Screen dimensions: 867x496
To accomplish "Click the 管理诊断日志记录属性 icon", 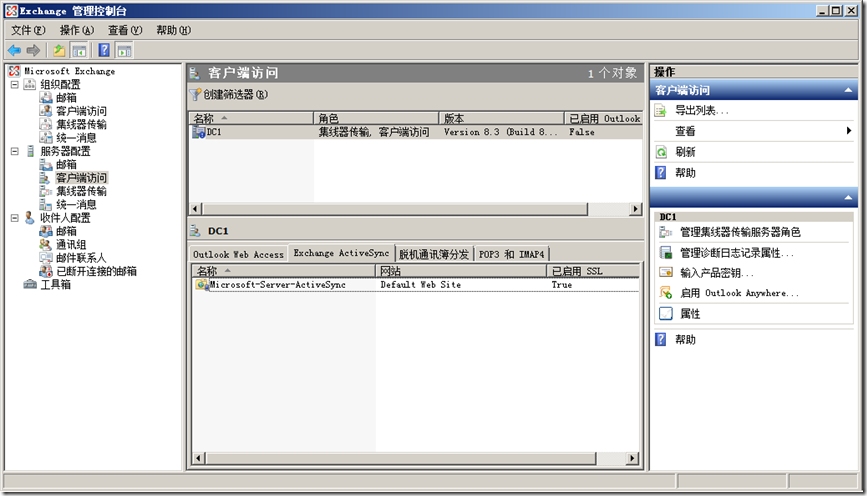I will click(666, 253).
